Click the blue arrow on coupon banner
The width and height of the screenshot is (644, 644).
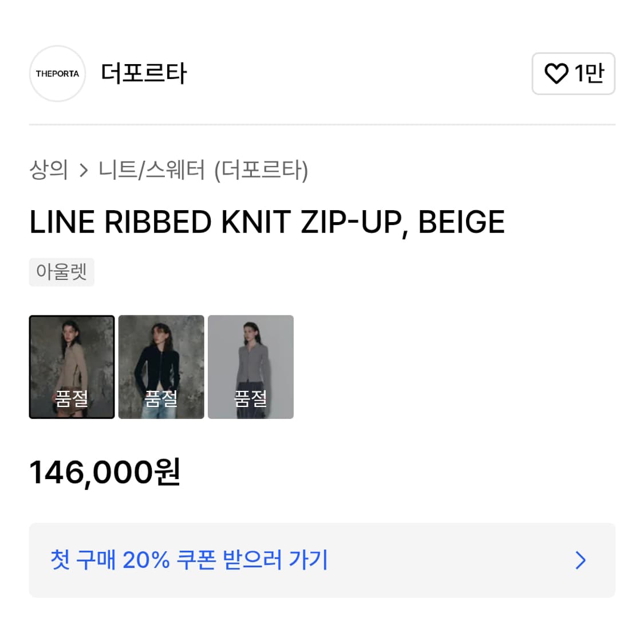click(580, 560)
